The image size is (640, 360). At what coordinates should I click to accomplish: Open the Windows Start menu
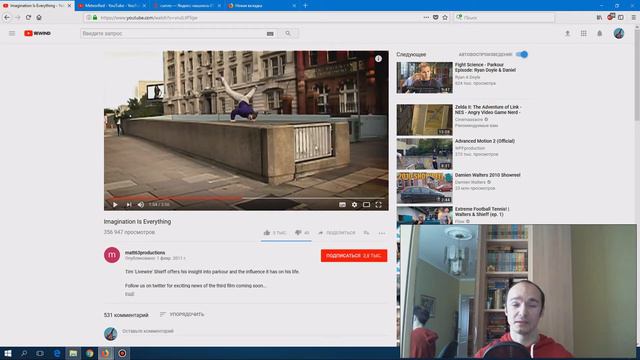7,353
